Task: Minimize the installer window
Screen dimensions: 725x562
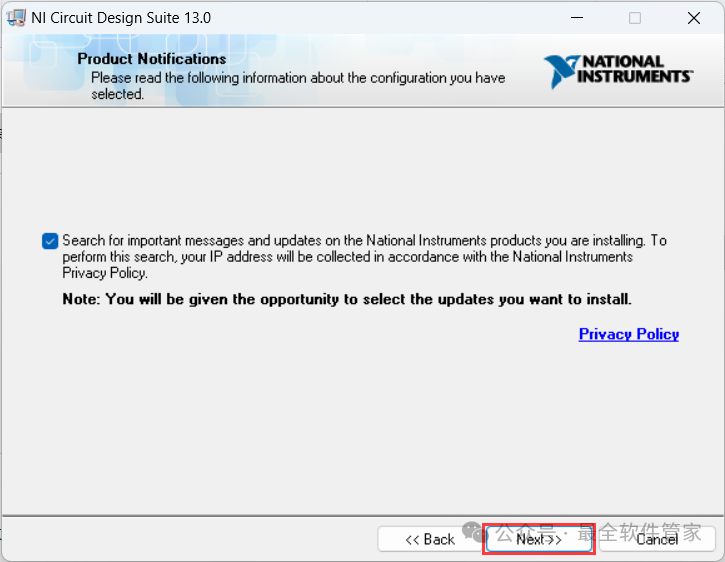Action: 577,18
